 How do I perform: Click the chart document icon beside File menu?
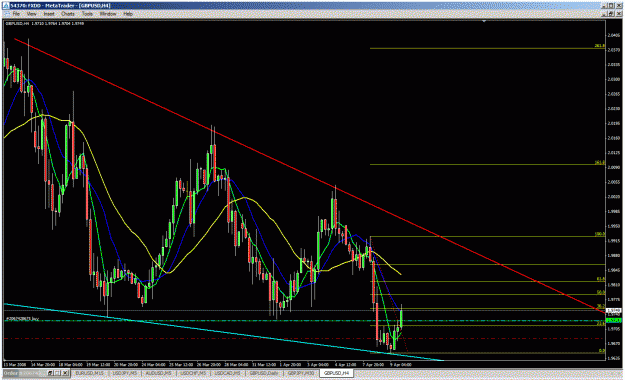[6, 14]
